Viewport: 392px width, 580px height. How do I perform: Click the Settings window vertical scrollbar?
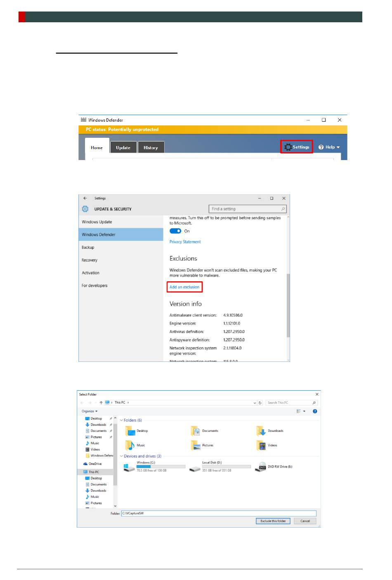[288, 305]
